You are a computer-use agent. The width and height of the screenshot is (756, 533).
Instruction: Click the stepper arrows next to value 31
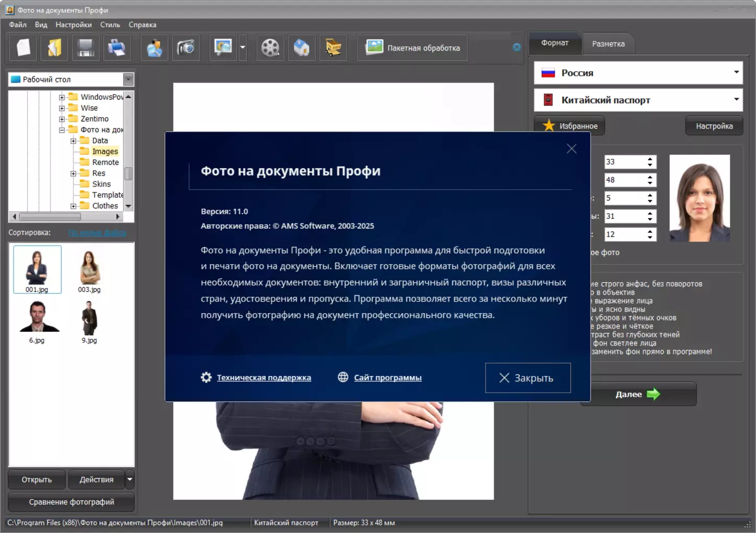pyautogui.click(x=650, y=216)
